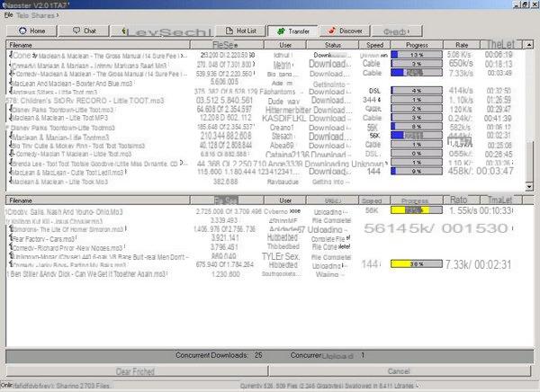This screenshot has width=540, height=392.
Task: Click the music note icon beside 'Boxter And Blue.mp3'
Action: [11, 84]
